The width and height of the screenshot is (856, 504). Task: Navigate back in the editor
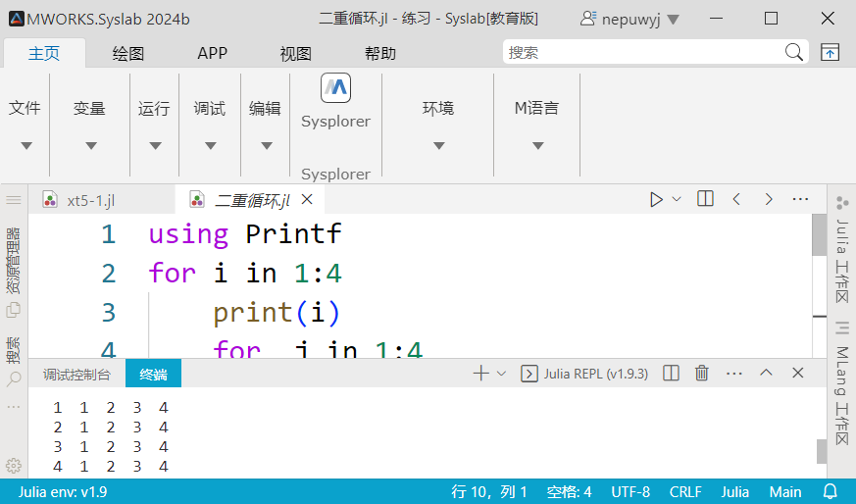(736, 199)
